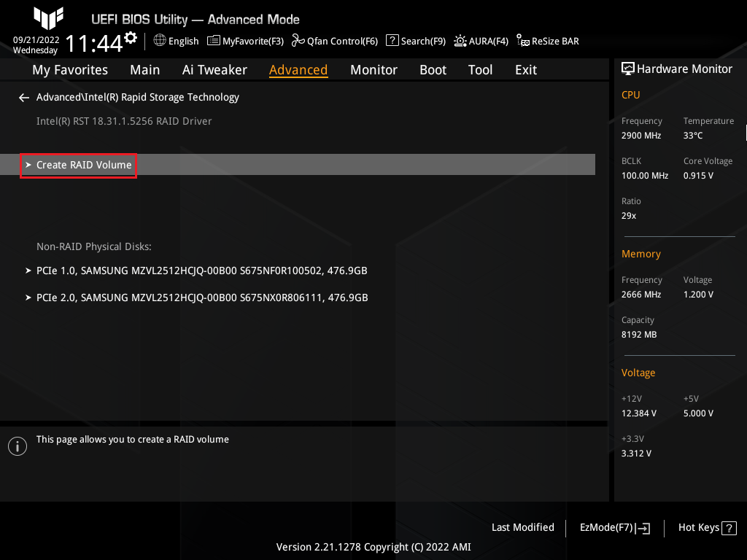
Task: Click the ReSize BAR label
Action: 555,42
